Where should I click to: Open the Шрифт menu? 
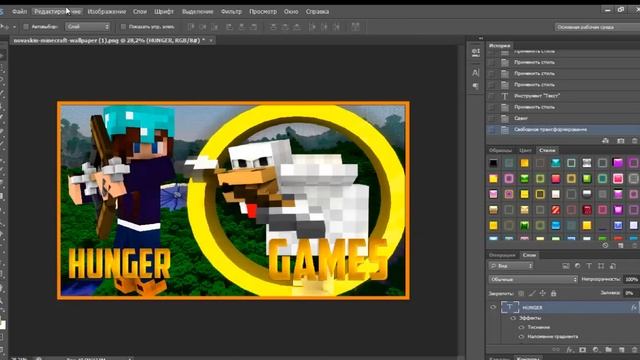(164, 11)
